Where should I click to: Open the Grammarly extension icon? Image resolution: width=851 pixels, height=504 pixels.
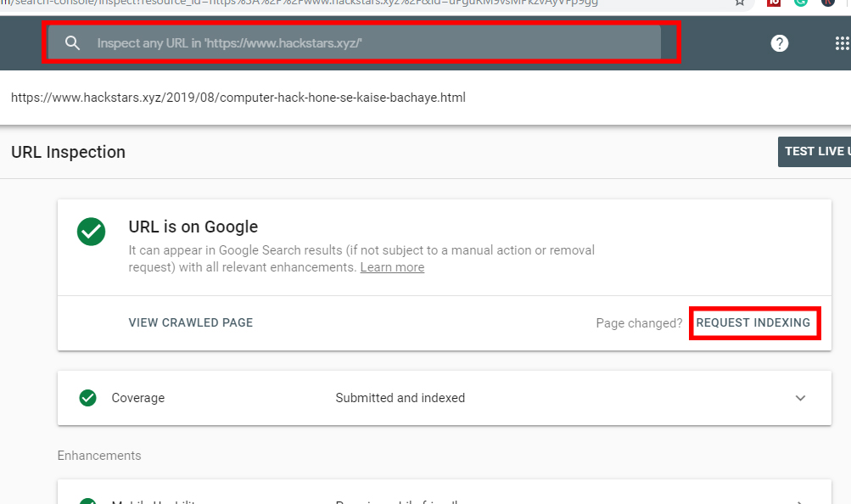tap(801, 3)
